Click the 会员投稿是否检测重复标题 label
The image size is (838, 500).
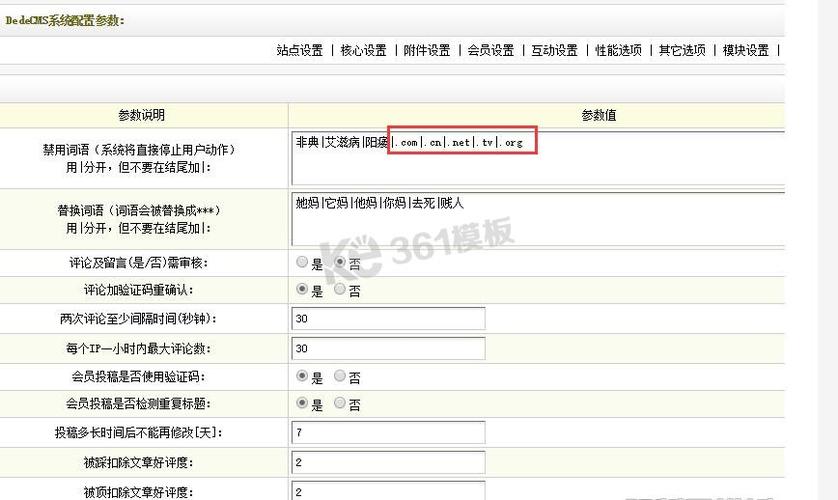(x=138, y=403)
